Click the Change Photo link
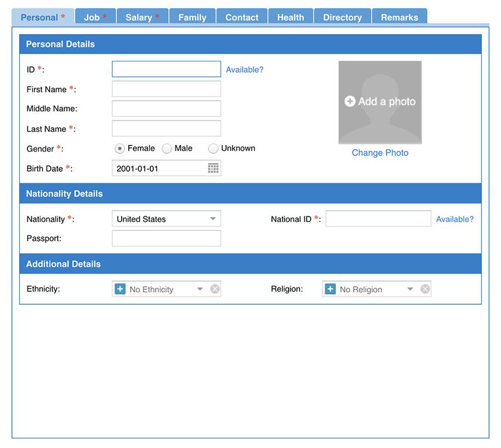The height and width of the screenshot is (448, 501). click(379, 153)
